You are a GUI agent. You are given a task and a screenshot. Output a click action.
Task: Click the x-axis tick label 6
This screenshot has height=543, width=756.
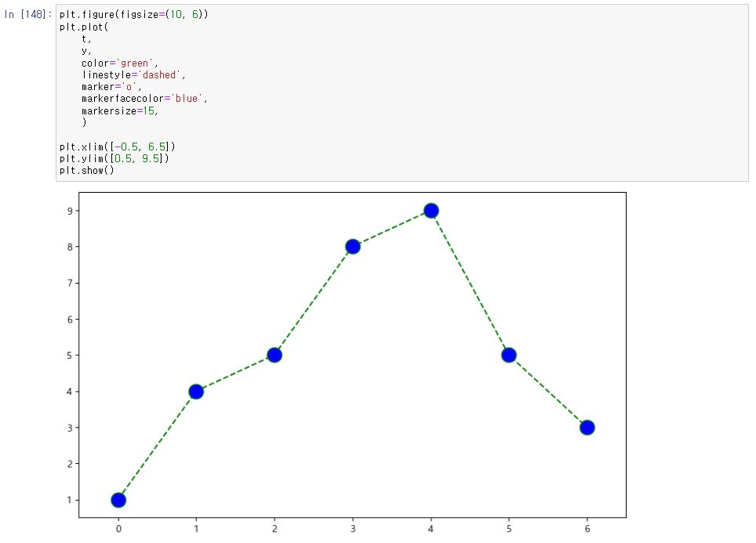[587, 529]
